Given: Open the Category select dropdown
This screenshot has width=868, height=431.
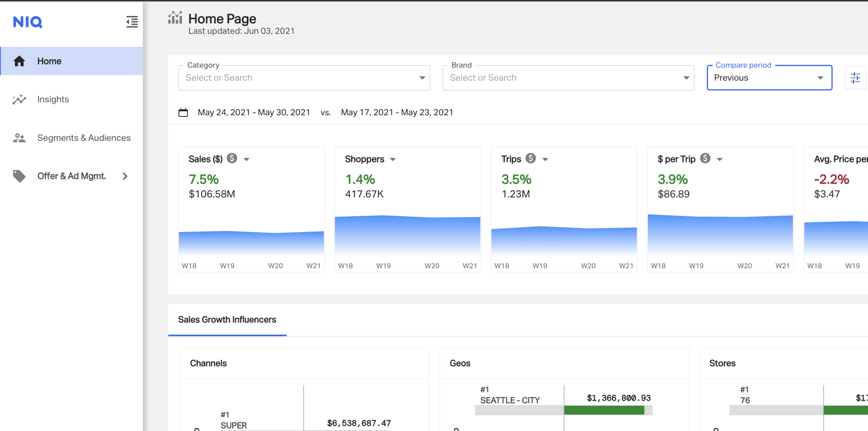Looking at the screenshot, I should pyautogui.click(x=422, y=77).
